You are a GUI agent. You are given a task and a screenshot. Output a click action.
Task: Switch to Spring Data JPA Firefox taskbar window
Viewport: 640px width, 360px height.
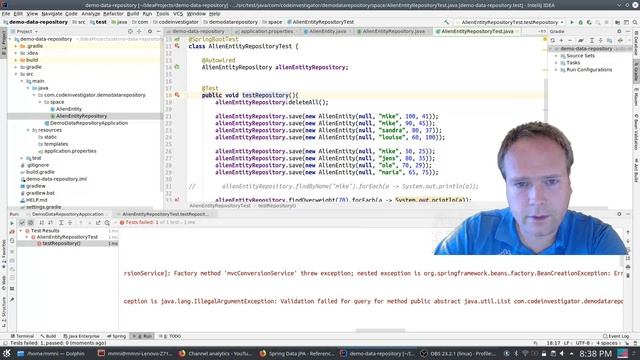pyautogui.click(x=297, y=353)
